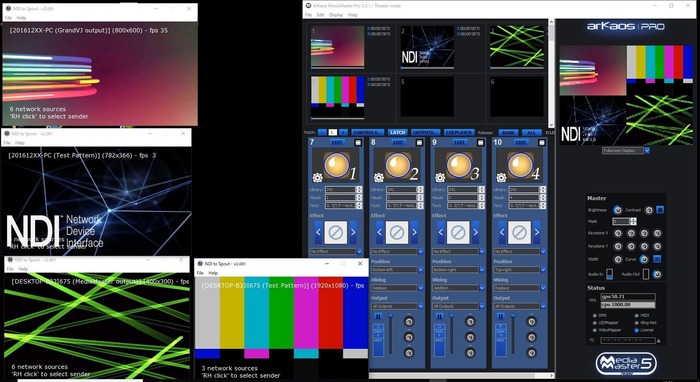
Task: Click the Master Brightness knob
Action: [617, 210]
